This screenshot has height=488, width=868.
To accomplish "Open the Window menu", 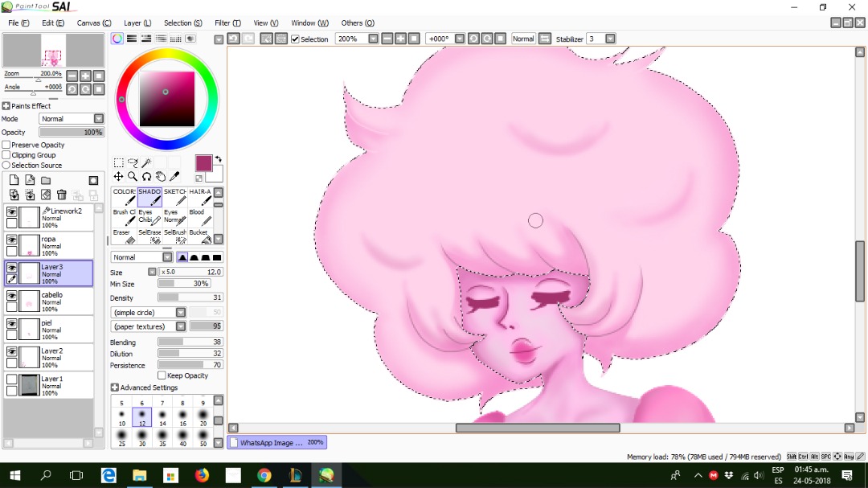I will 309,23.
